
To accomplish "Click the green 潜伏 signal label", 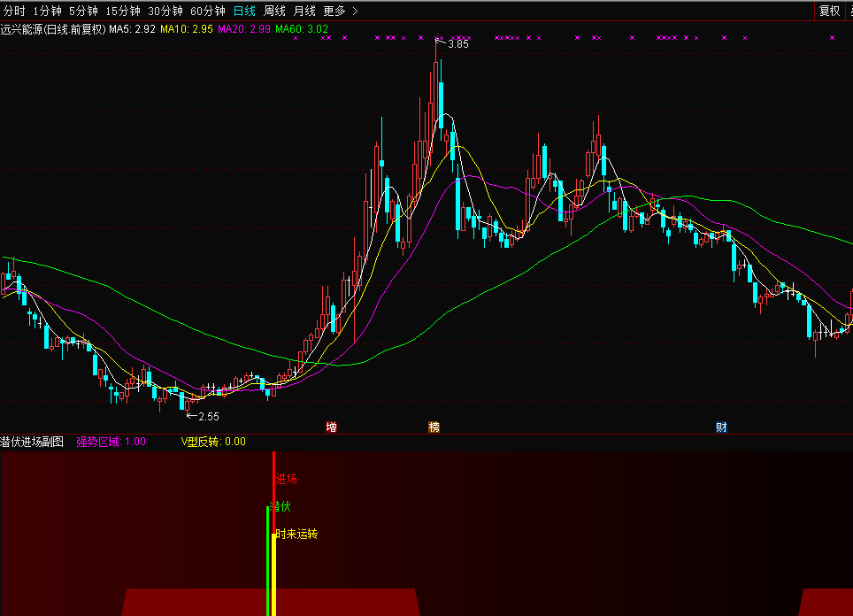I will 280,506.
